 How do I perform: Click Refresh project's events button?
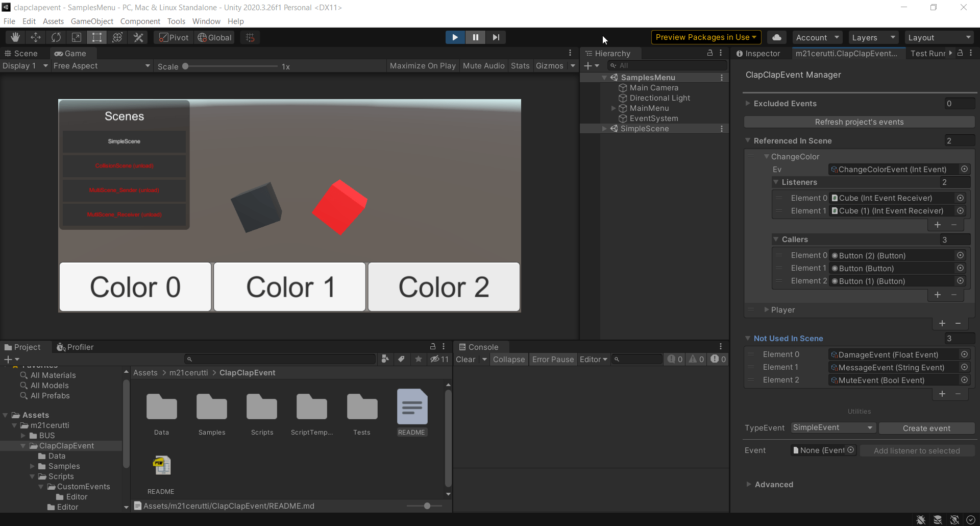click(859, 122)
